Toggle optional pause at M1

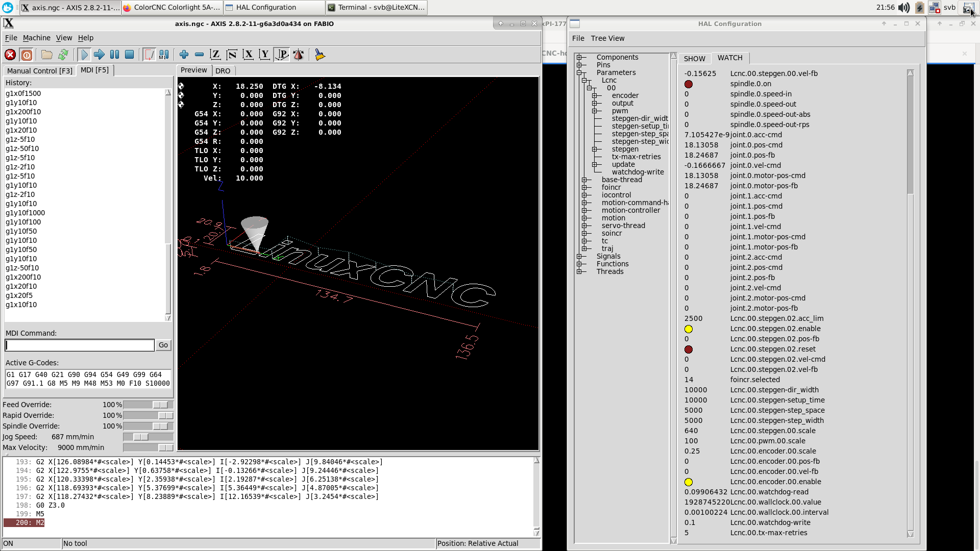click(164, 55)
